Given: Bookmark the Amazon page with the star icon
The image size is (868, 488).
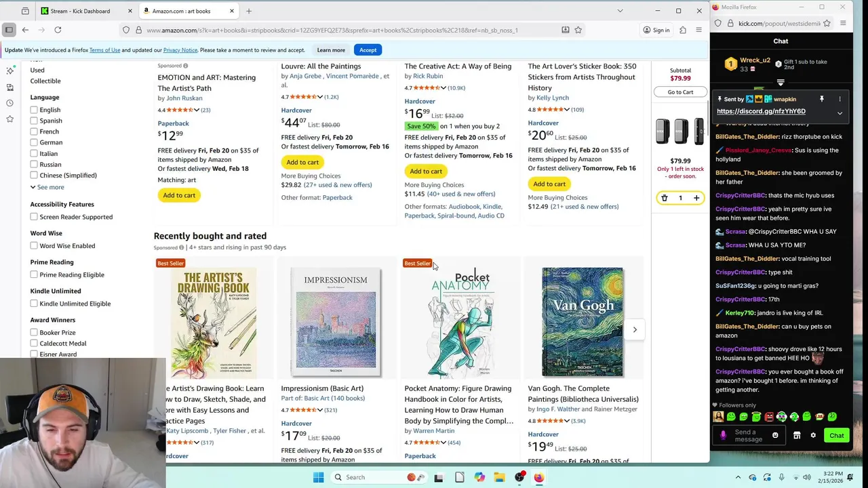Looking at the screenshot, I should click(x=578, y=30).
